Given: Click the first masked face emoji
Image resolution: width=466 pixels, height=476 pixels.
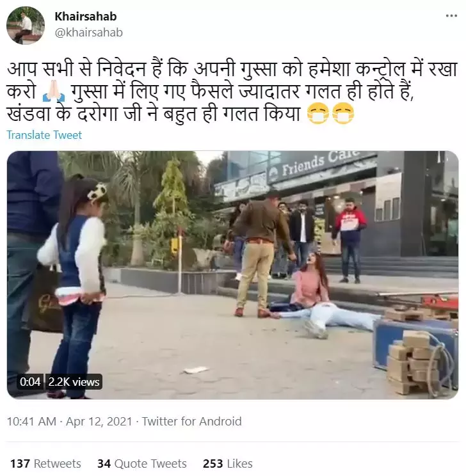Looking at the screenshot, I should [x=318, y=114].
